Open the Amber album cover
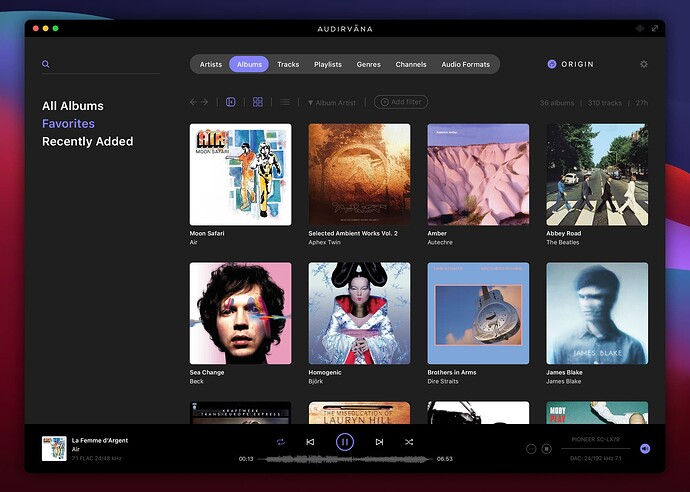 click(x=478, y=174)
